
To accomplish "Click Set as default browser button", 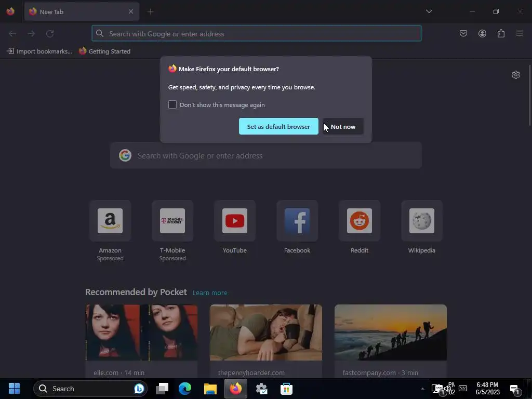I will click(x=278, y=127).
